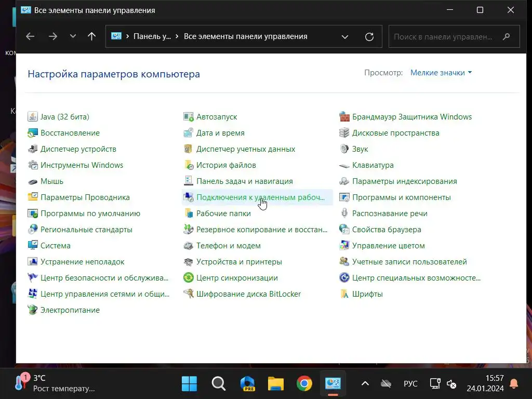This screenshot has height=399, width=532.
Task: Click the Дата и время icon
Action: 188,133
